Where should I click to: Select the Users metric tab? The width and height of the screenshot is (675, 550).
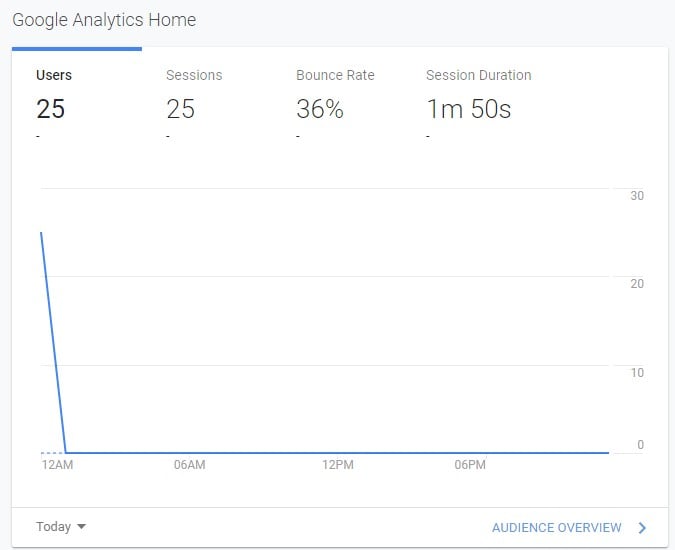click(54, 75)
